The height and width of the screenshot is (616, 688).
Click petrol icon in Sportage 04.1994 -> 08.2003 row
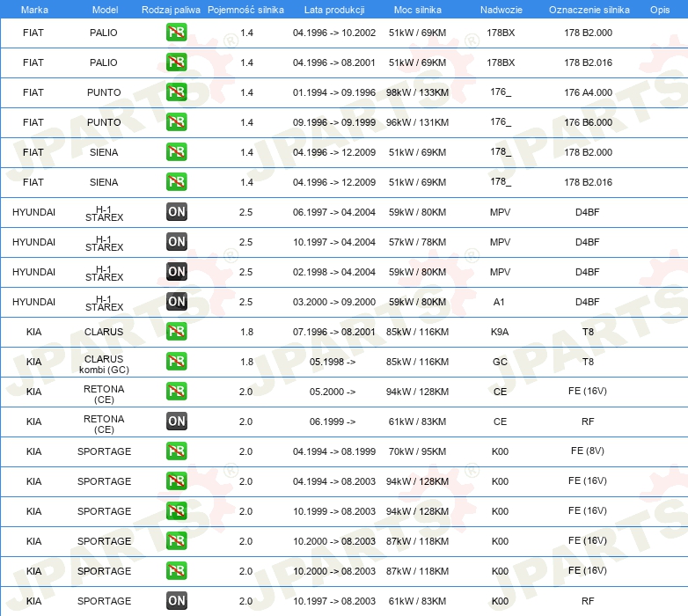[176, 480]
